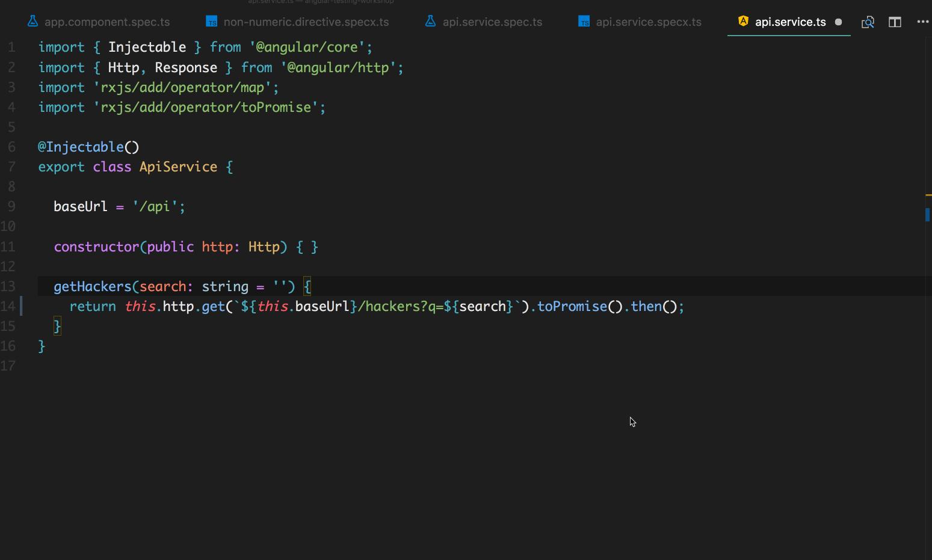Click the modified-line indicator beside line 14
Image resolution: width=932 pixels, height=560 pixels.
click(x=22, y=306)
